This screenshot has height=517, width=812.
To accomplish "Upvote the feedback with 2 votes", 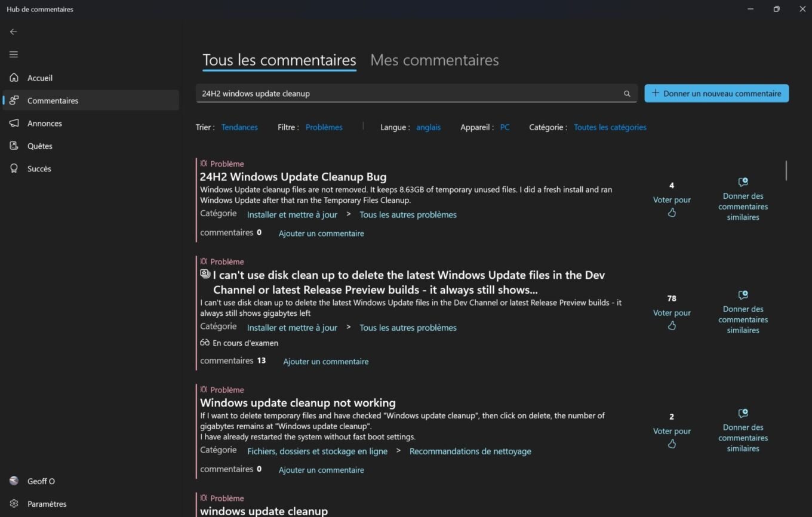I will click(672, 444).
